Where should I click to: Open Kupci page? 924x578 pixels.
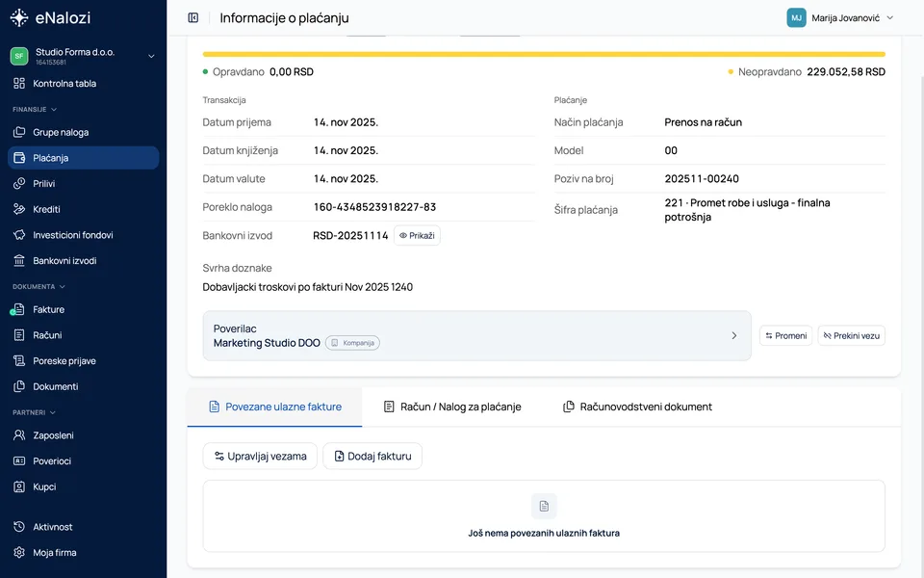pos(83,486)
